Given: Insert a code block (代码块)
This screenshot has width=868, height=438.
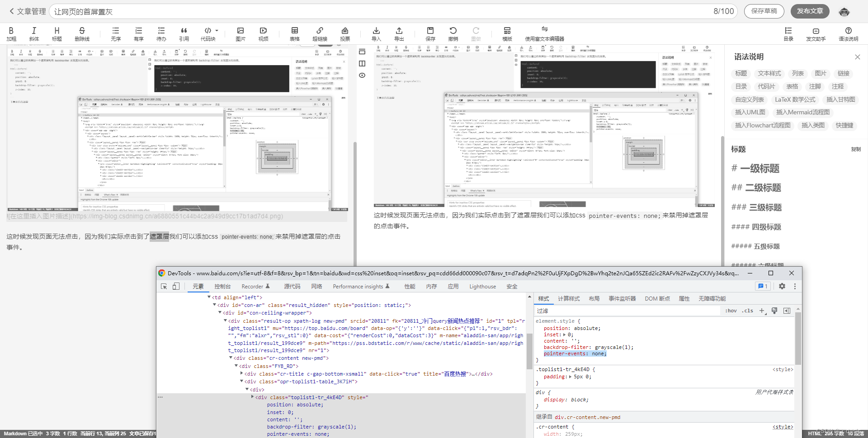Looking at the screenshot, I should point(208,34).
